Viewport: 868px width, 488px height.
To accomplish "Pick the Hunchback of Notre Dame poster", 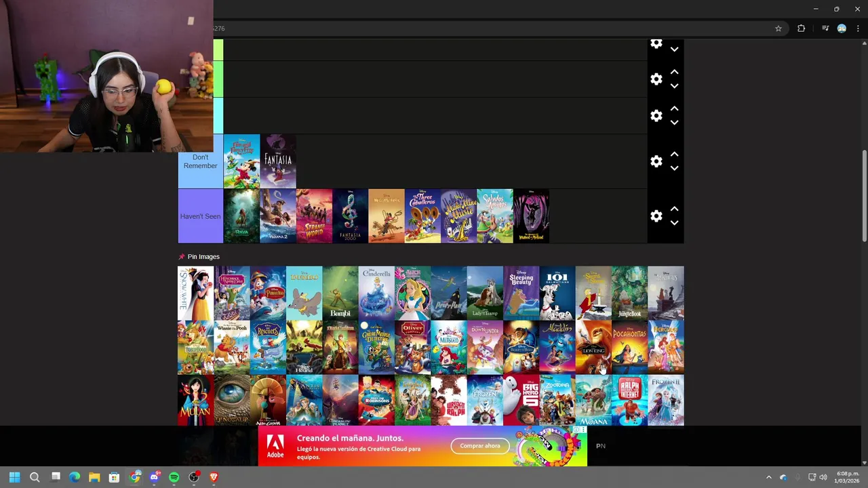I will tap(232, 293).
